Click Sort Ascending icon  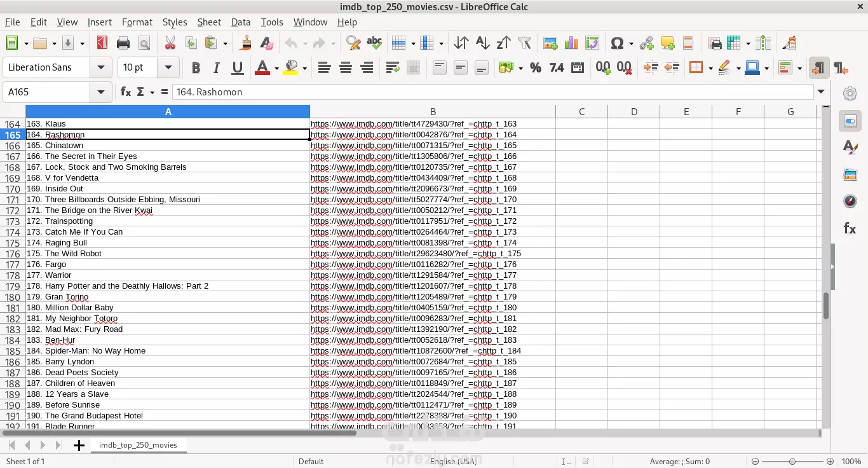482,43
